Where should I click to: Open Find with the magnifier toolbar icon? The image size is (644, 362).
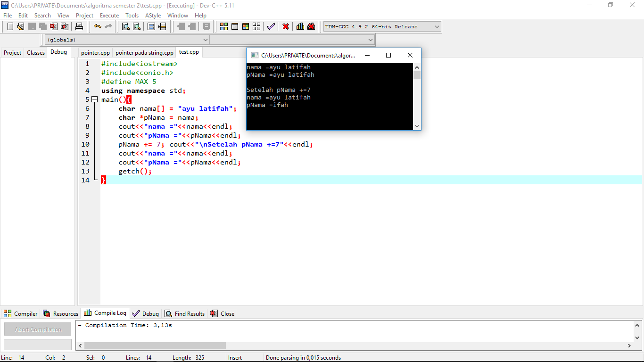coord(126,26)
